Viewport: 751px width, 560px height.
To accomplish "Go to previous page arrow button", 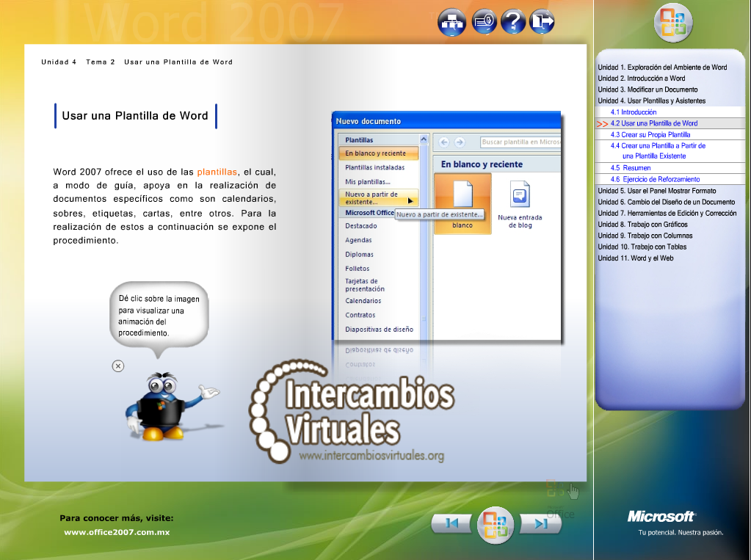I will (451, 523).
